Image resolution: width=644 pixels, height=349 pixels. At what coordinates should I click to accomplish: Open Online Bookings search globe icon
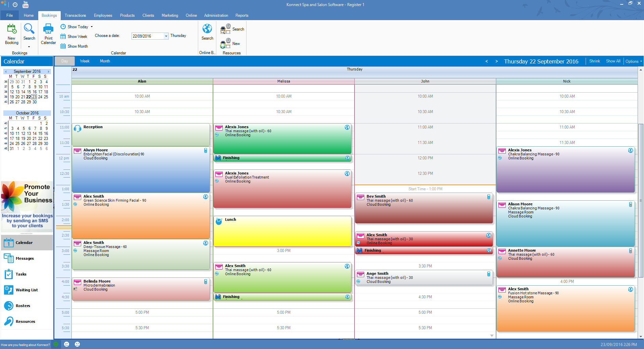pyautogui.click(x=207, y=29)
